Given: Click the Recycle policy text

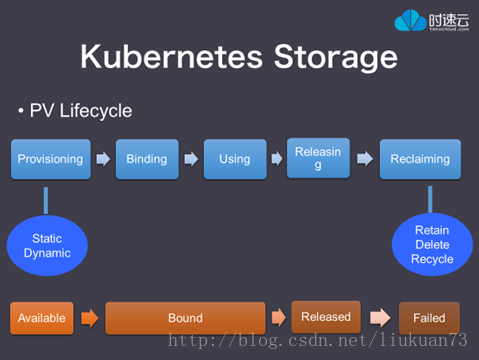Looking at the screenshot, I should 432,259.
